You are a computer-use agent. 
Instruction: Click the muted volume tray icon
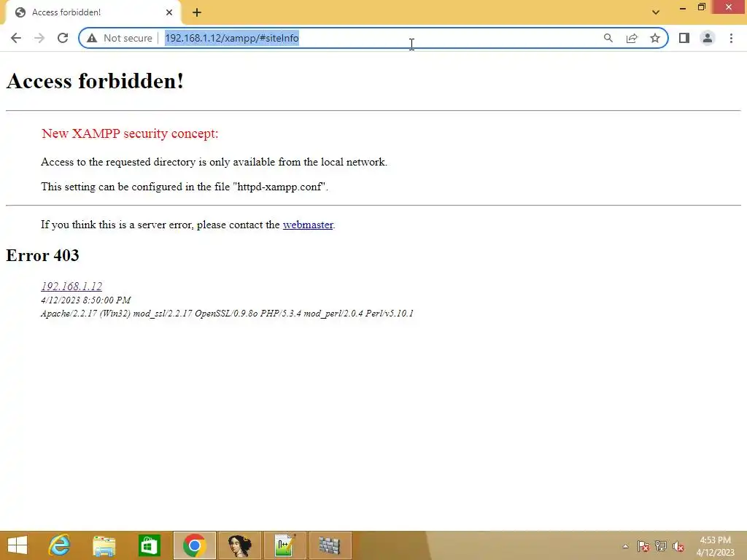[x=678, y=546]
